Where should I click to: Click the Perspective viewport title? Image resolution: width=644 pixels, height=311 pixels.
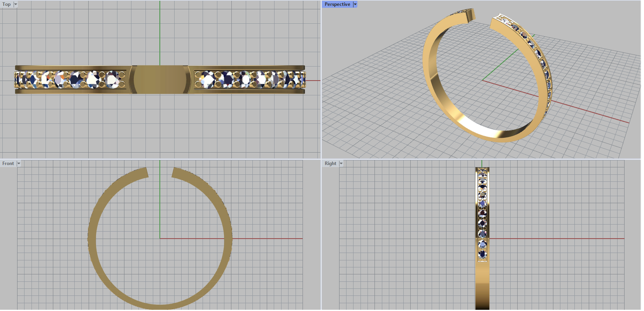[337, 4]
